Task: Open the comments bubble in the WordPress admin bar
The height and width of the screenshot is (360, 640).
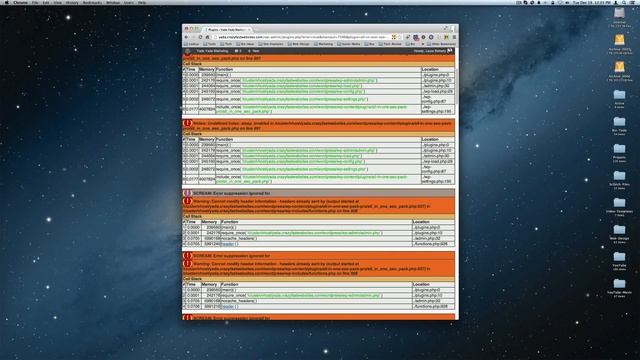Action: point(238,51)
